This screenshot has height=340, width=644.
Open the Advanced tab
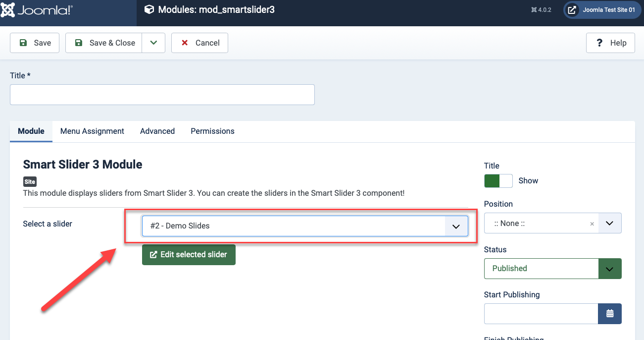[x=157, y=131]
